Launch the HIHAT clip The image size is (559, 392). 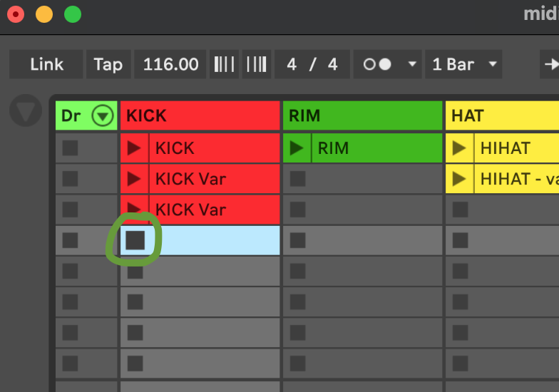[x=459, y=148]
